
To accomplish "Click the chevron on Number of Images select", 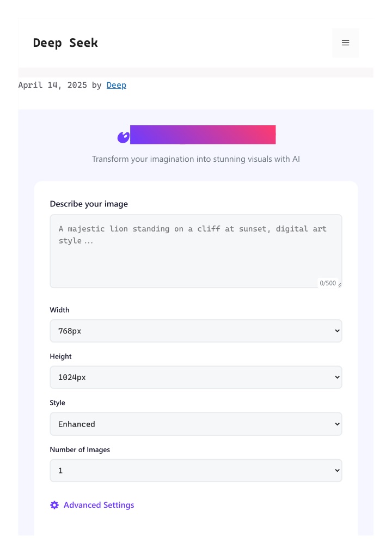I will coord(337,471).
